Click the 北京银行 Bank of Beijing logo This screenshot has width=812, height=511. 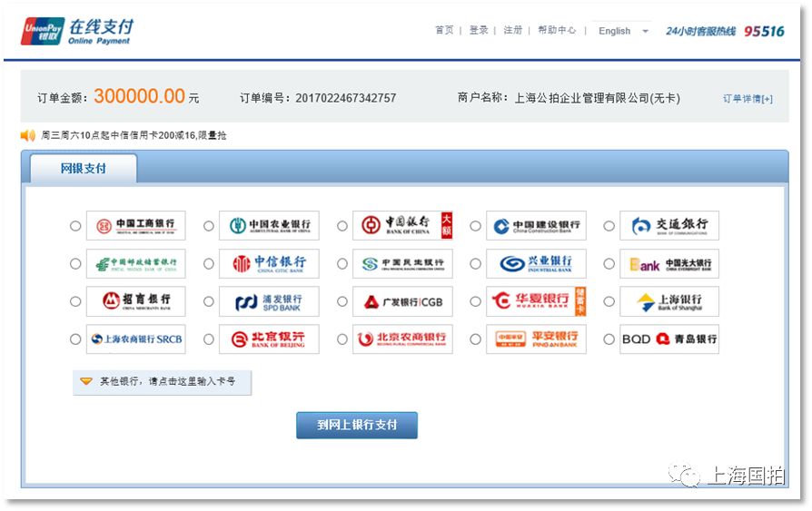(269, 339)
